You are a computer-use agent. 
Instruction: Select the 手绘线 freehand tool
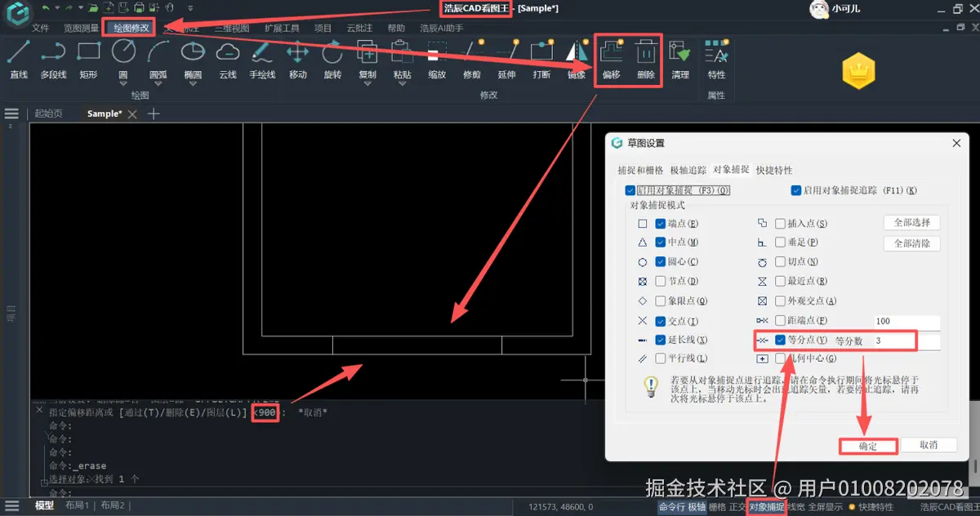[x=262, y=60]
